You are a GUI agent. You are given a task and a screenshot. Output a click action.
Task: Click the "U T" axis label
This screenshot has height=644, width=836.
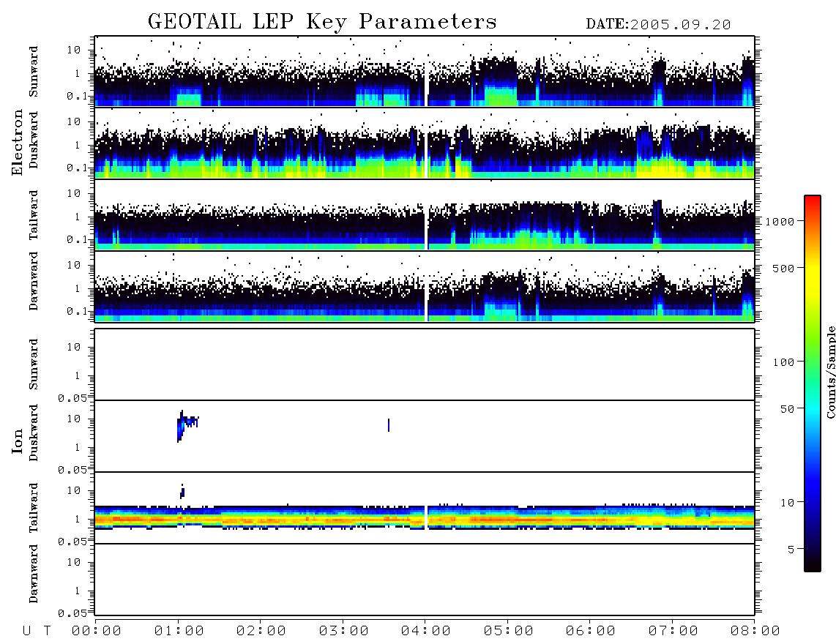click(x=37, y=632)
